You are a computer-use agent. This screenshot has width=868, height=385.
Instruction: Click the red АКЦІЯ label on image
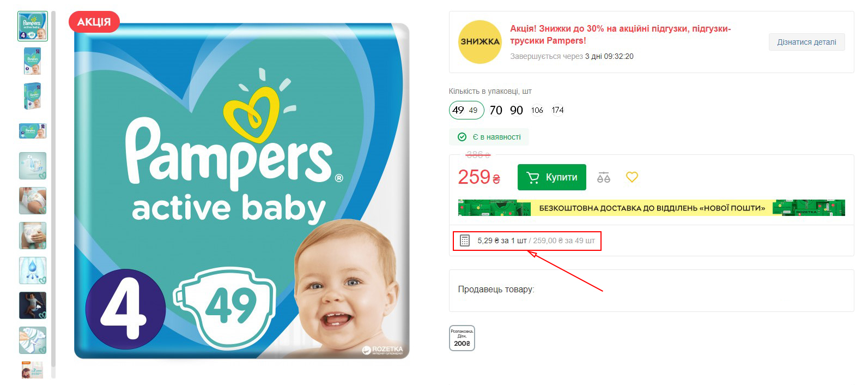94,22
